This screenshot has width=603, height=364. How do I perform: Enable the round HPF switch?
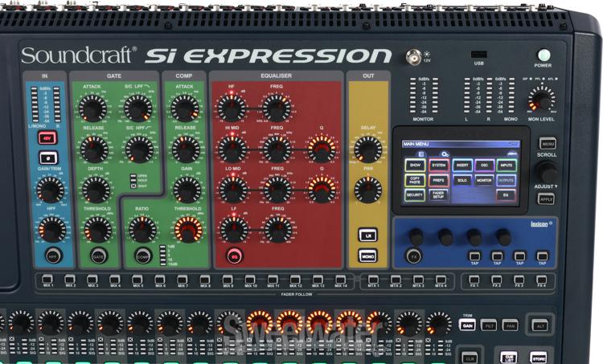point(53,256)
